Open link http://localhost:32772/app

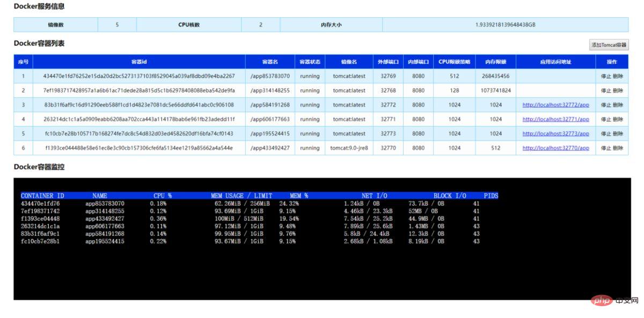click(x=555, y=105)
